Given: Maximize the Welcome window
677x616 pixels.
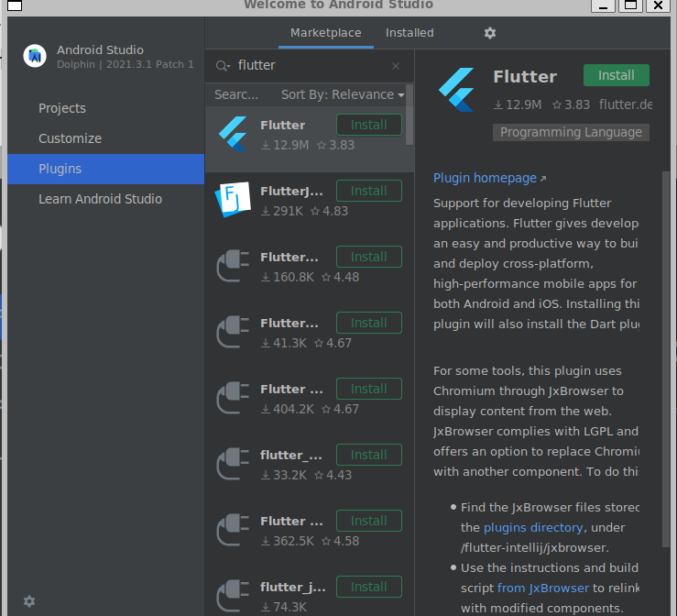Looking at the screenshot, I should pyautogui.click(x=631, y=5).
